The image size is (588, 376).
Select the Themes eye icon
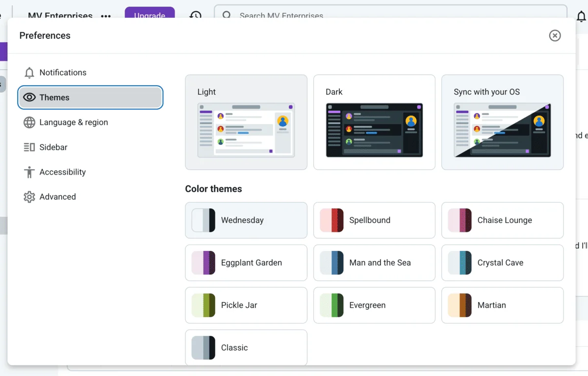click(29, 97)
